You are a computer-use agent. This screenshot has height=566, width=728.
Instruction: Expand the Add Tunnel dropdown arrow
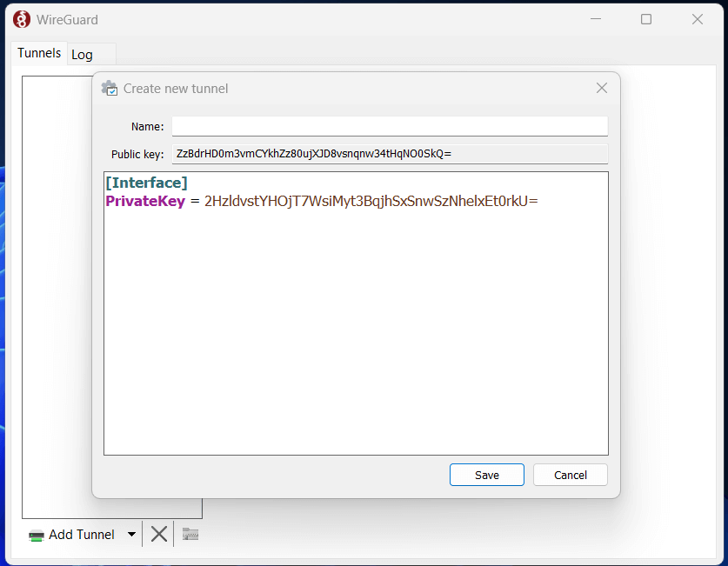tap(131, 534)
